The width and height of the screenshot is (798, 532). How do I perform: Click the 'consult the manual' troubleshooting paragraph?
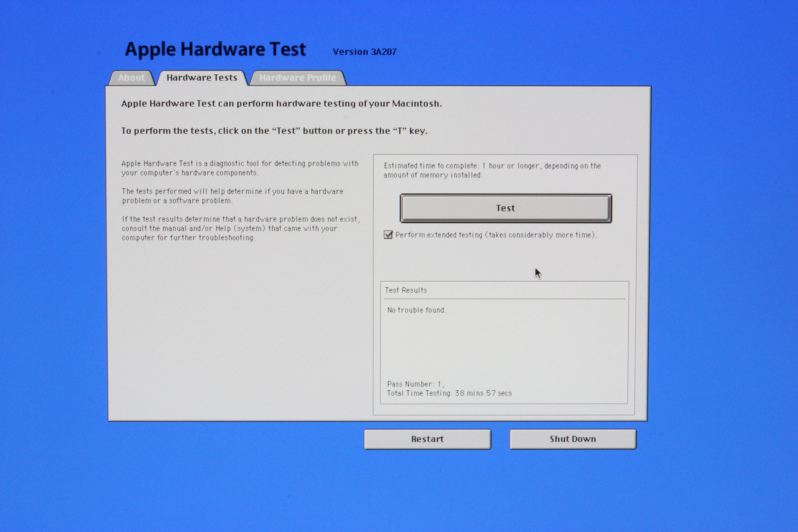[x=241, y=228]
